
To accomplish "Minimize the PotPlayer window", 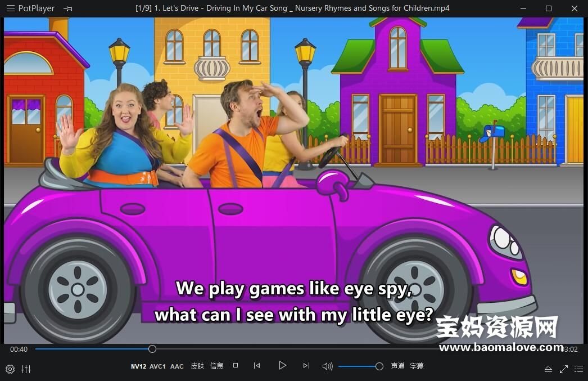I will [523, 8].
